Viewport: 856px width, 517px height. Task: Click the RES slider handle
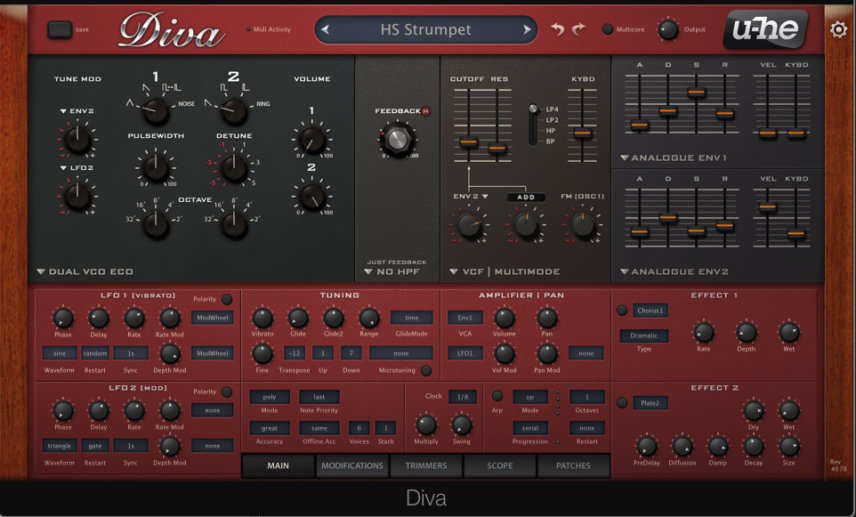(x=497, y=148)
